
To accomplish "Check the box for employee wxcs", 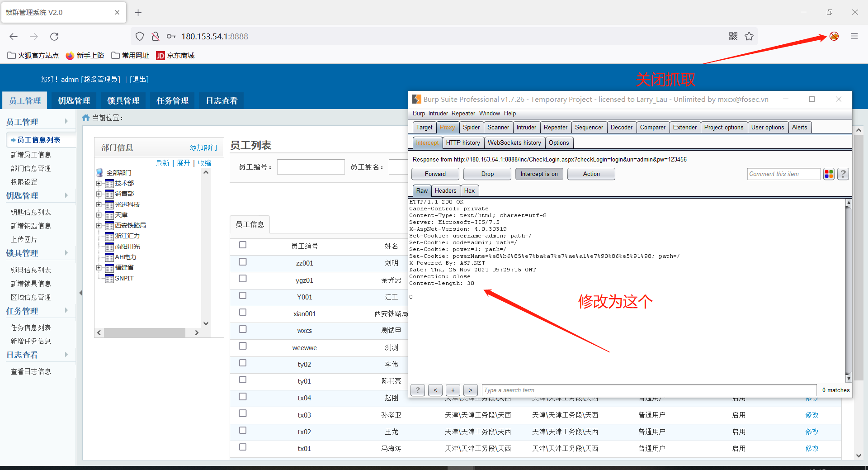I will tap(243, 329).
